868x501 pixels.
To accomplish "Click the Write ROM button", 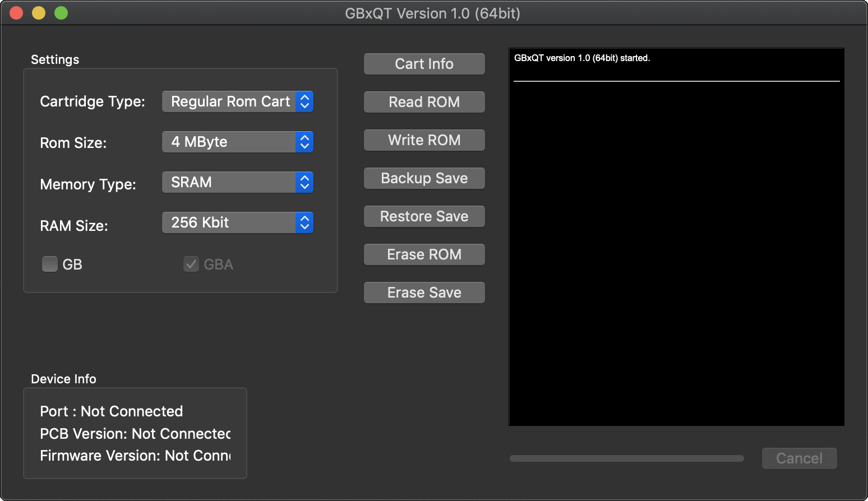I will coord(424,140).
